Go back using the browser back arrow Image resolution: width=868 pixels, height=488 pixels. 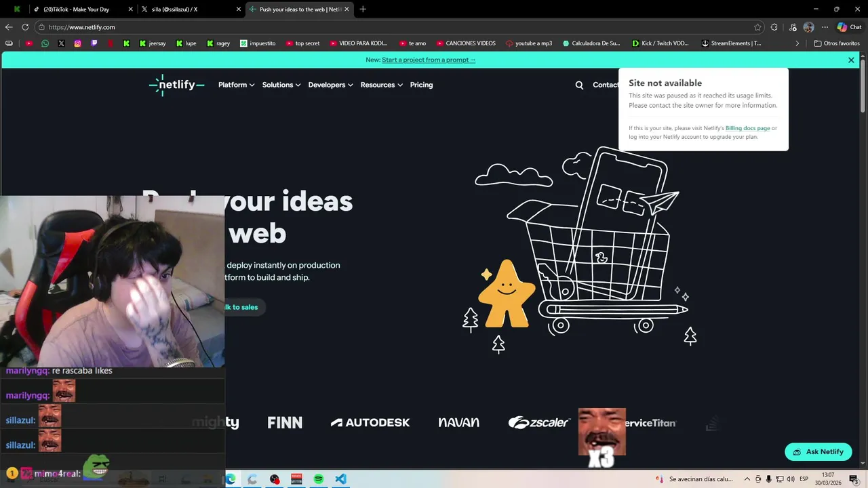(9, 27)
